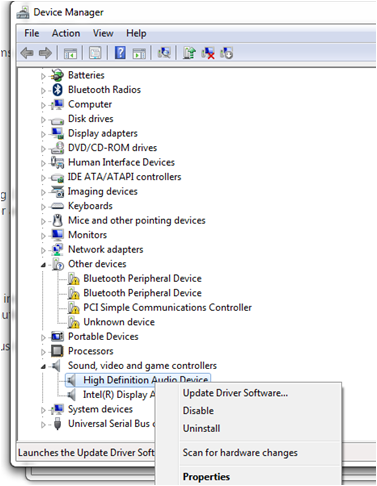Image resolution: width=377 pixels, height=486 pixels.
Task: Click the Bluetooth Radios icon
Action: click(x=58, y=90)
